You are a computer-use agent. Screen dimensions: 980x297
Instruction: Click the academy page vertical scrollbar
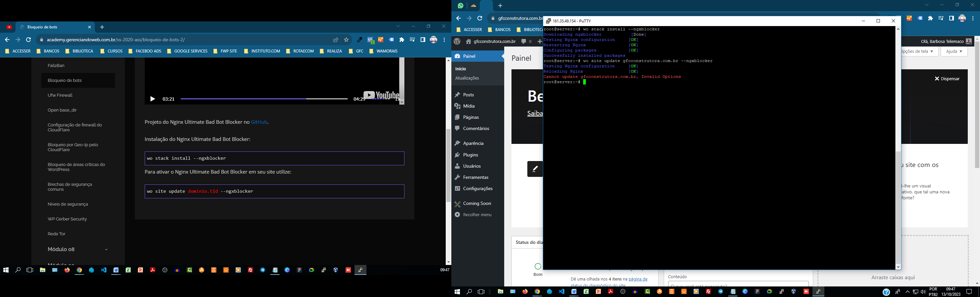click(448, 165)
